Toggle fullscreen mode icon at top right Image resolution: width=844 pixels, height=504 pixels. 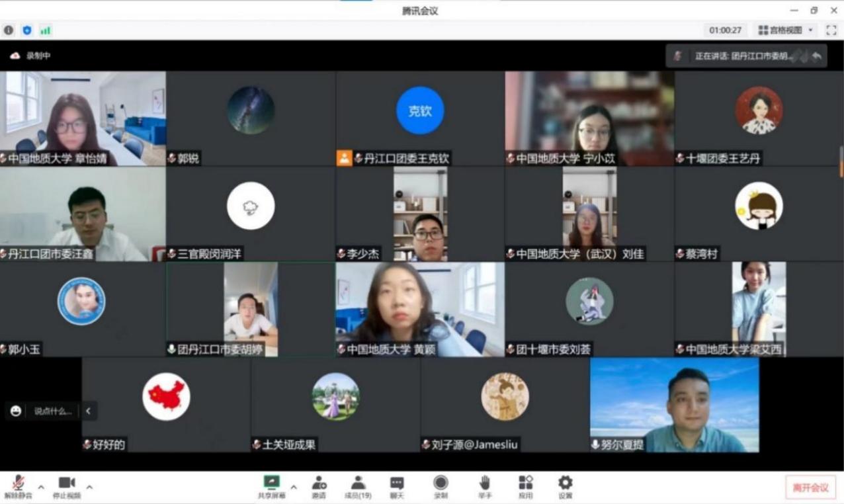[x=831, y=30]
